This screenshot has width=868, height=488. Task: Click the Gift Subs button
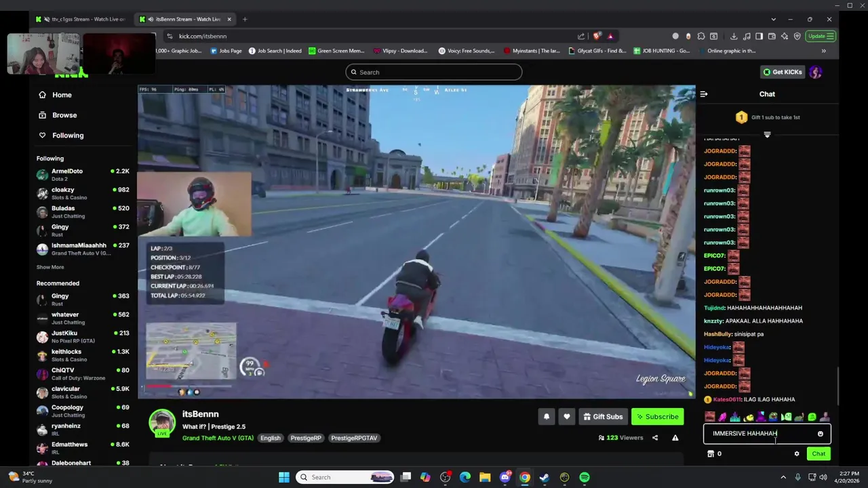(x=603, y=417)
